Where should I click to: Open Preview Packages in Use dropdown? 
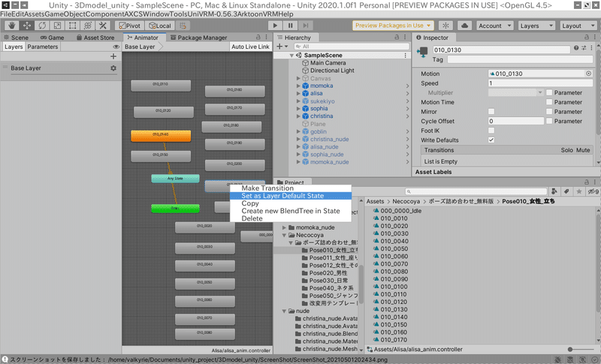393,26
